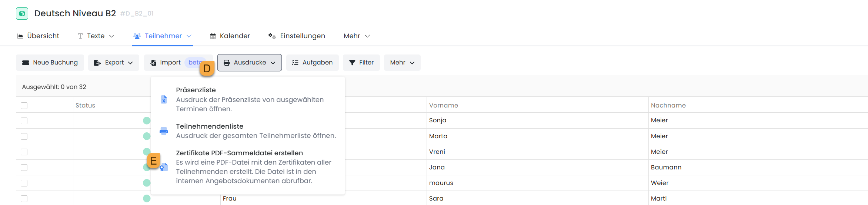Collapse the Ausdrucke dropdown button
The width and height of the screenshot is (868, 205).
click(x=249, y=63)
